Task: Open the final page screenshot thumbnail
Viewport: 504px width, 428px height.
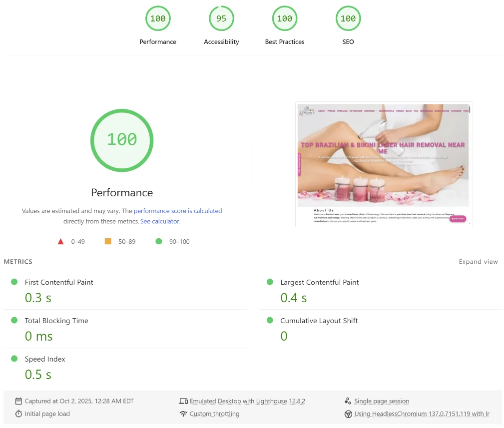Action: coord(384,164)
